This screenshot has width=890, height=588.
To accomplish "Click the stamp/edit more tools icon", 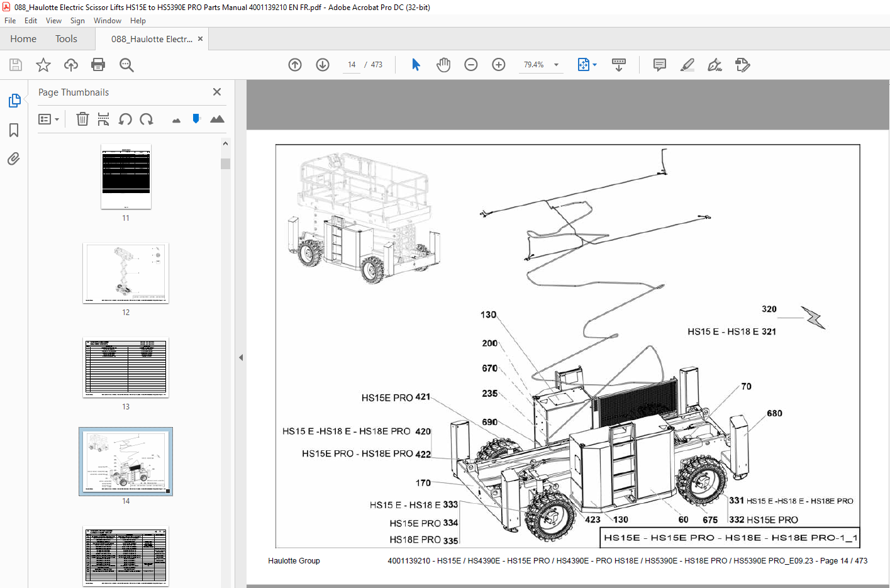I will 742,65.
